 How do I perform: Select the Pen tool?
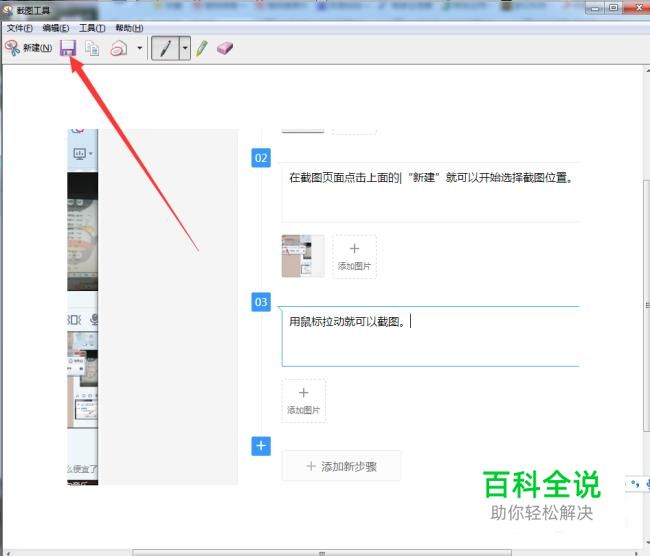tap(166, 49)
